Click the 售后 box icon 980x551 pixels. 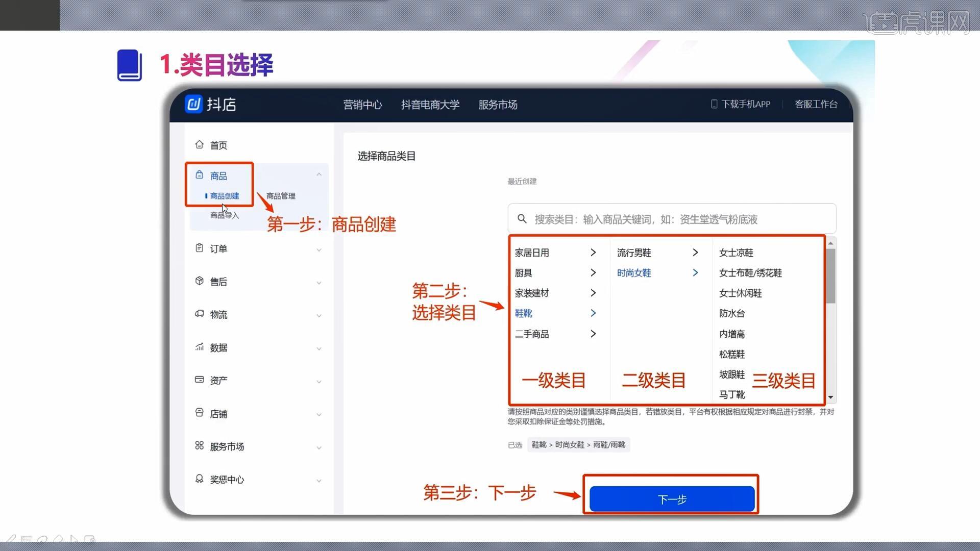[x=199, y=281]
